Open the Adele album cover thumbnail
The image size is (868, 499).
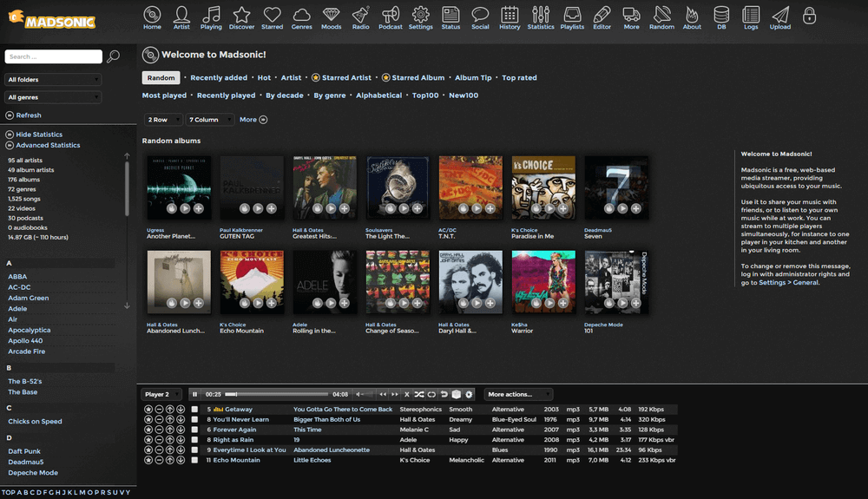coord(325,282)
